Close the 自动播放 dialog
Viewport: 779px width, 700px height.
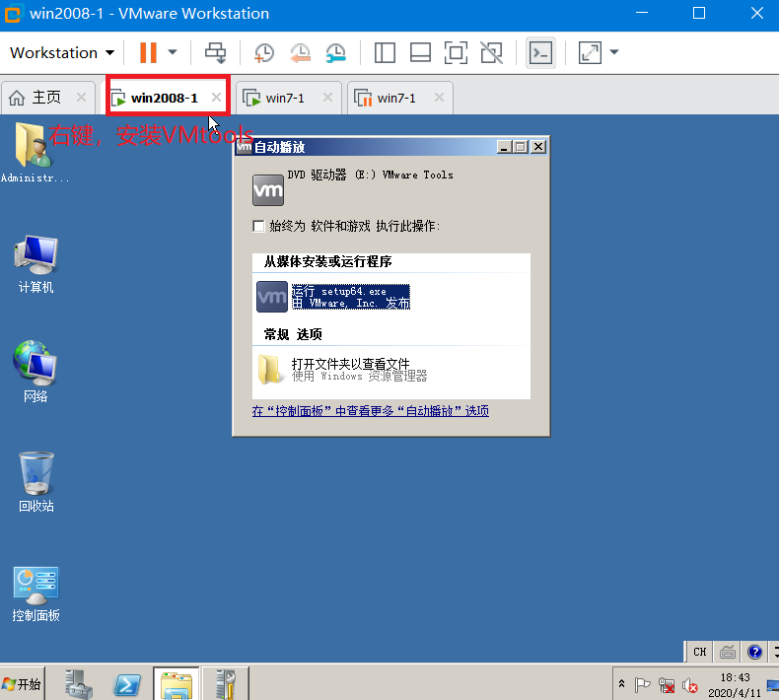(x=538, y=147)
